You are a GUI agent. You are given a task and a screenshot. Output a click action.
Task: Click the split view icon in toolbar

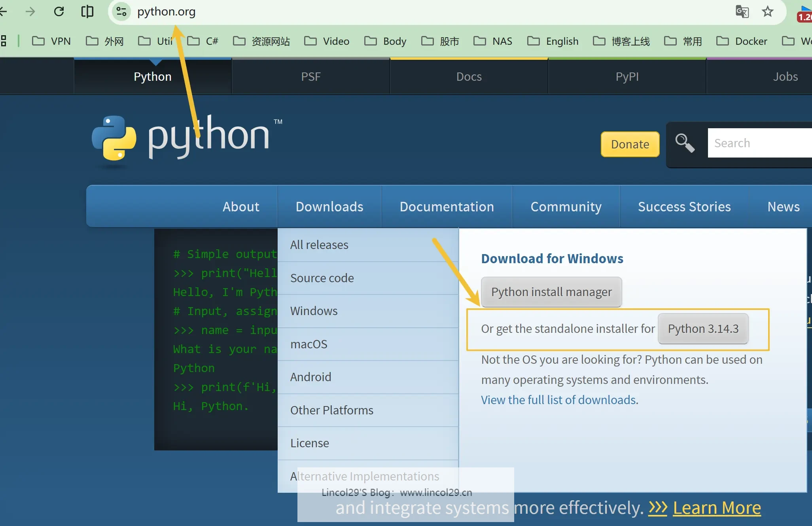pyautogui.click(x=87, y=11)
